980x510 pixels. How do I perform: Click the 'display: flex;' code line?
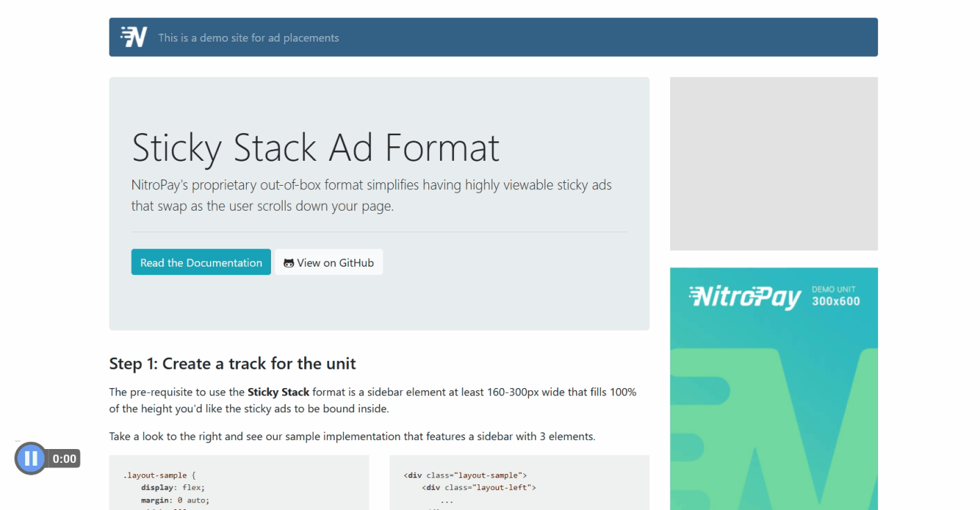coord(173,488)
